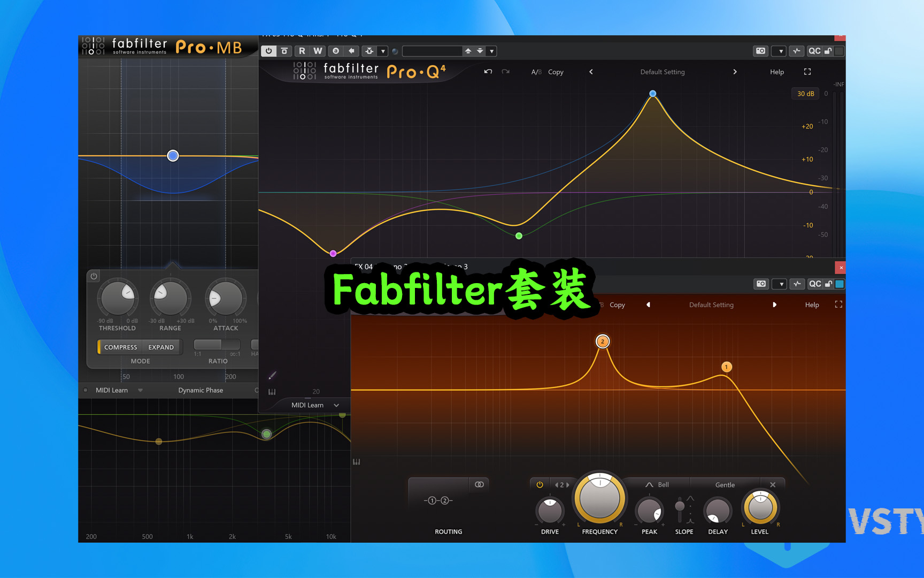The image size is (924, 578).
Task: Go to previous preset in Pro-Q 4 header
Action: [x=591, y=72]
